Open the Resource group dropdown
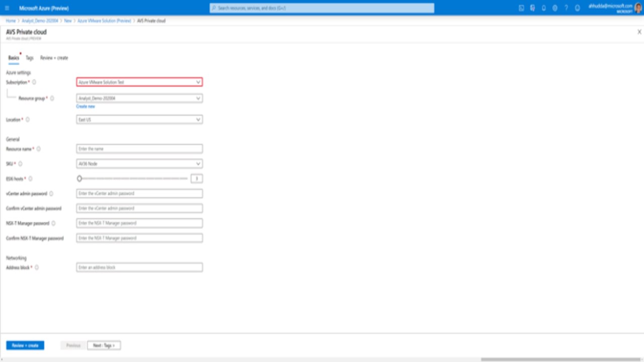 coord(139,99)
